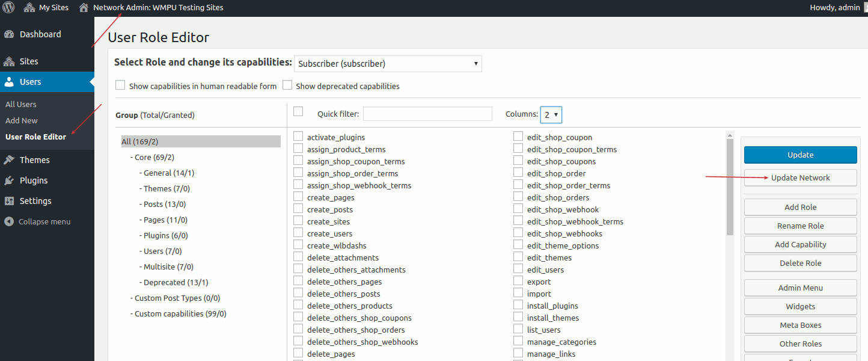Click the Sites icon in sidebar
868x361 pixels.
click(9, 61)
